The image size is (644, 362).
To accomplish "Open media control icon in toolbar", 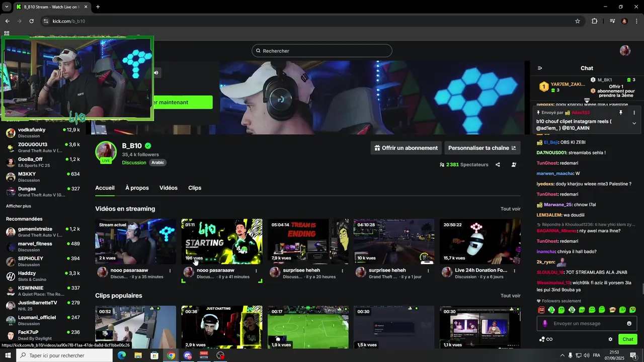I will click(612, 21).
